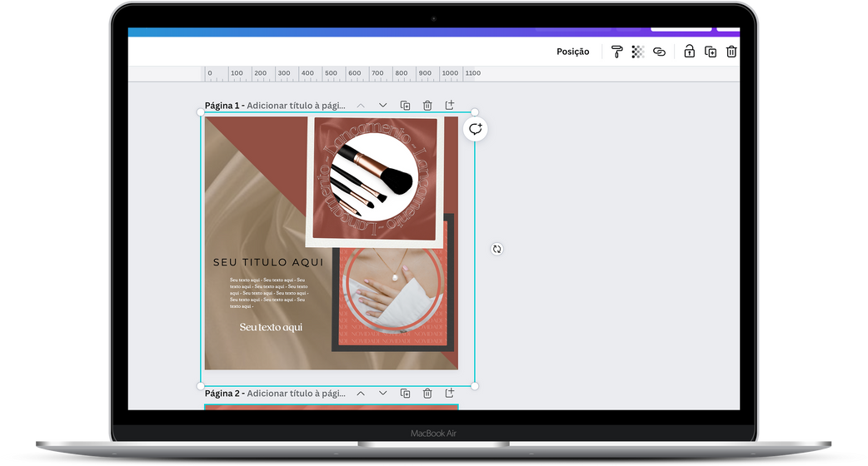Delete Página 2 with its trash icon
This screenshot has height=466, width=868.
(x=427, y=394)
